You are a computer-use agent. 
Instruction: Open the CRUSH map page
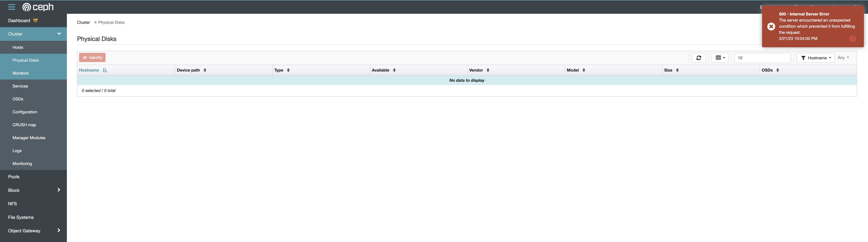click(24, 125)
